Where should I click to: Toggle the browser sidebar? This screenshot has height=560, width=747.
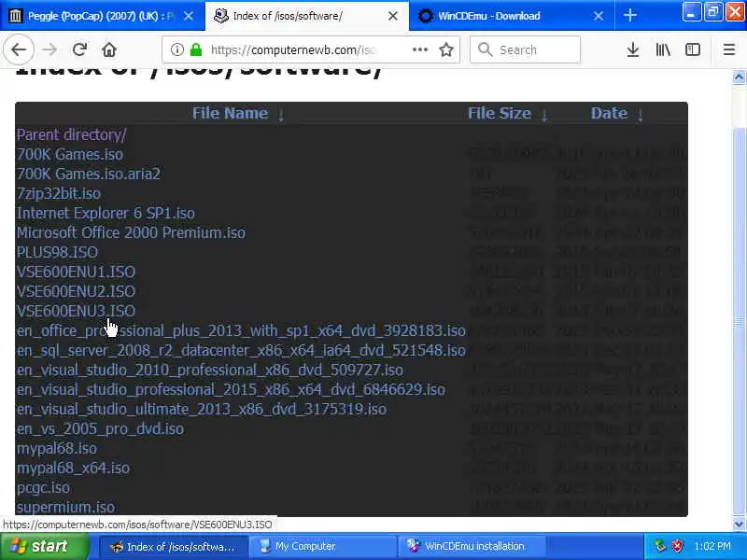(692, 49)
